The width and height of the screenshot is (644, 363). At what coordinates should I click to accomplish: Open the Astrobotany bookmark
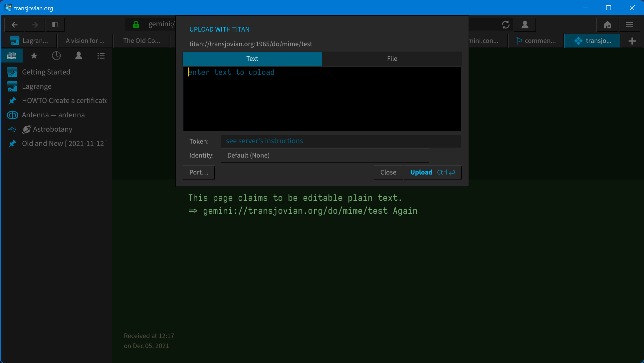(52, 129)
